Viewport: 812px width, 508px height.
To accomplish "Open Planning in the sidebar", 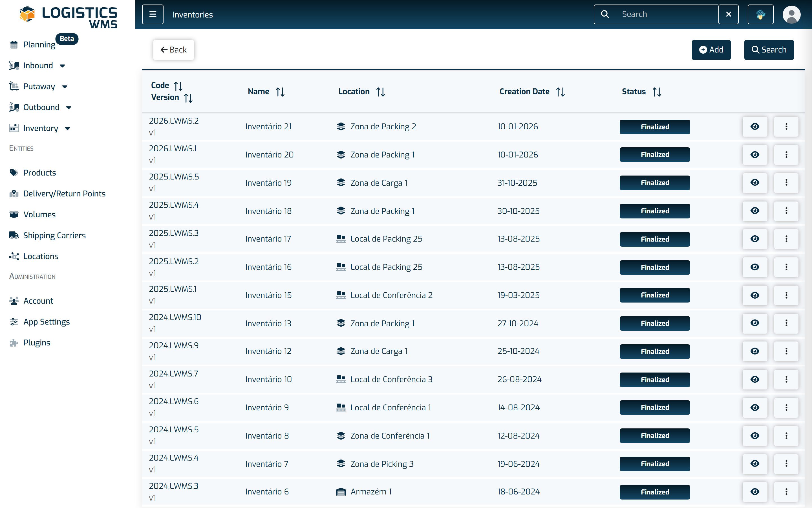I will (x=39, y=44).
